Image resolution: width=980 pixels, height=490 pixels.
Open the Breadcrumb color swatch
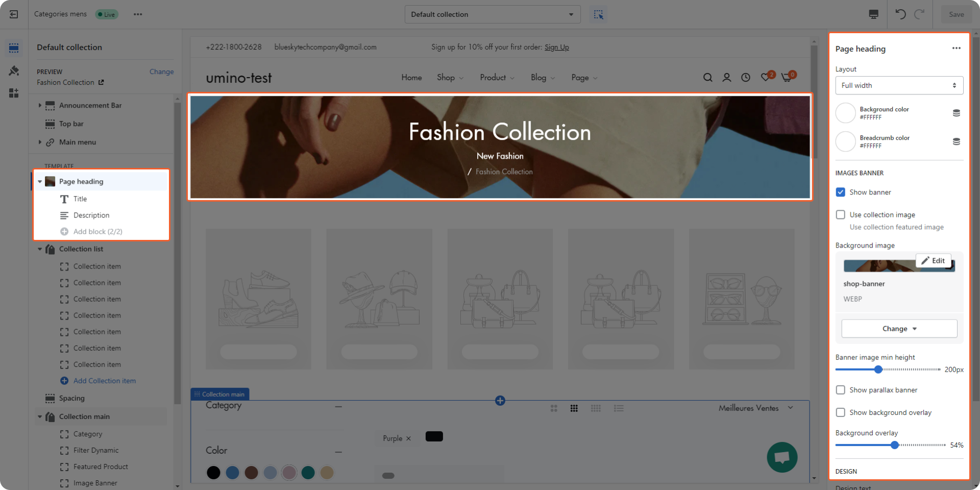click(845, 141)
